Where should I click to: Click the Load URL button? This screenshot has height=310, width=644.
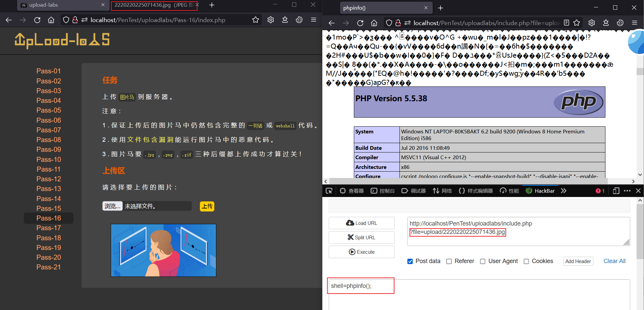tap(362, 223)
